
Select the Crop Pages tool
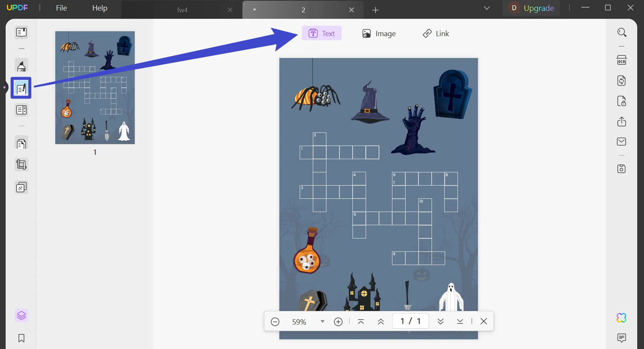coord(21,165)
